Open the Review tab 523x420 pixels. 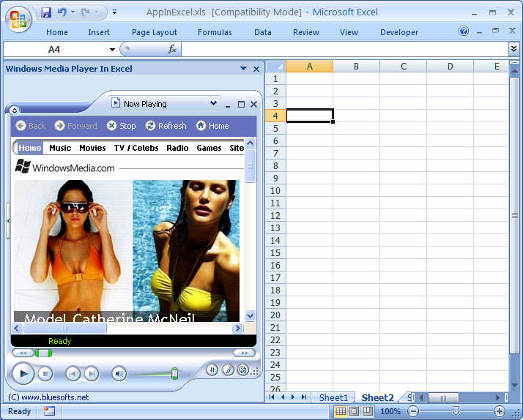(x=306, y=32)
